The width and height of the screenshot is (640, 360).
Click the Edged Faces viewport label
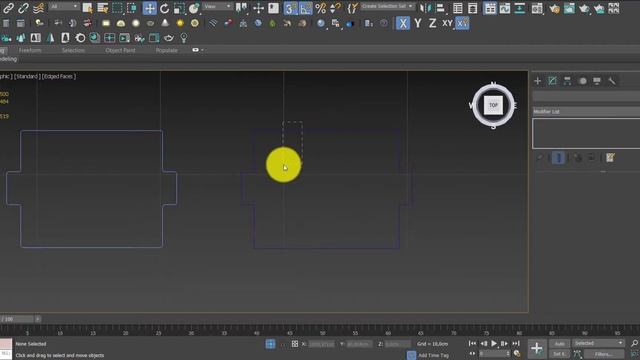coord(59,76)
